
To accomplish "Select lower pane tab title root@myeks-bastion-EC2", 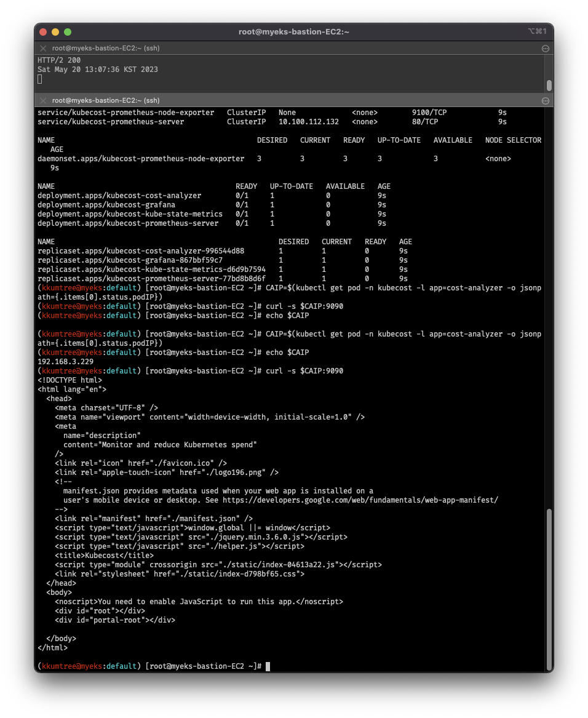I will pyautogui.click(x=106, y=100).
